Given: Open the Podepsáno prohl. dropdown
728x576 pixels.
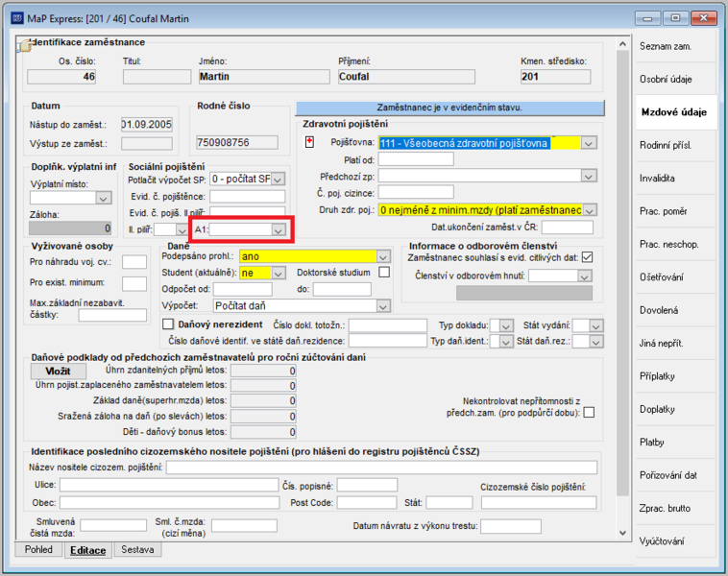Looking at the screenshot, I should tap(383, 256).
